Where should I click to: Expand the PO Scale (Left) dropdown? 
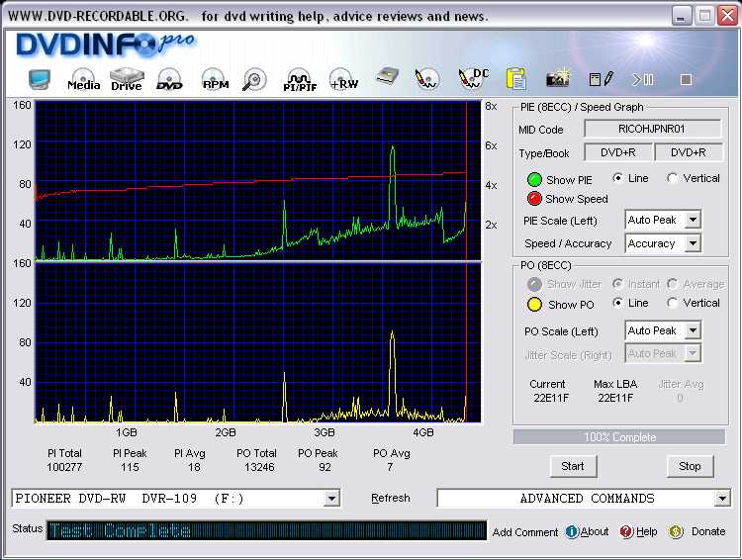click(x=693, y=330)
